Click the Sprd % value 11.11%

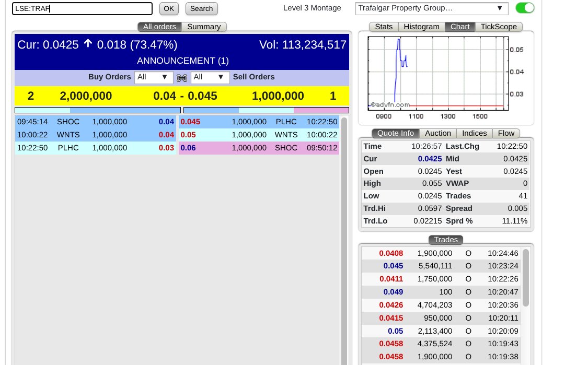point(514,221)
